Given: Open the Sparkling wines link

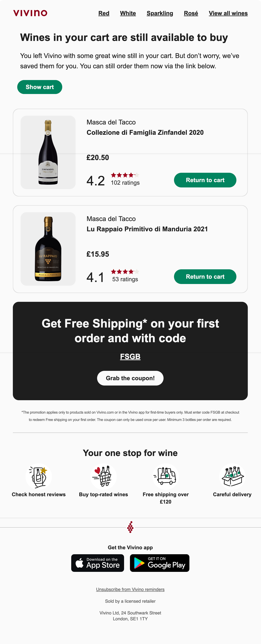Looking at the screenshot, I should (x=160, y=13).
